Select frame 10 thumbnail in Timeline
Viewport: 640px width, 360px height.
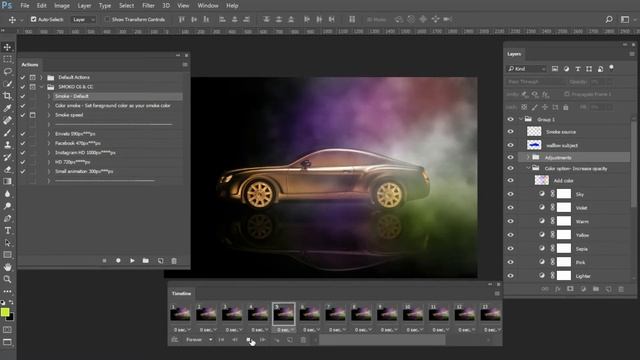click(413, 313)
